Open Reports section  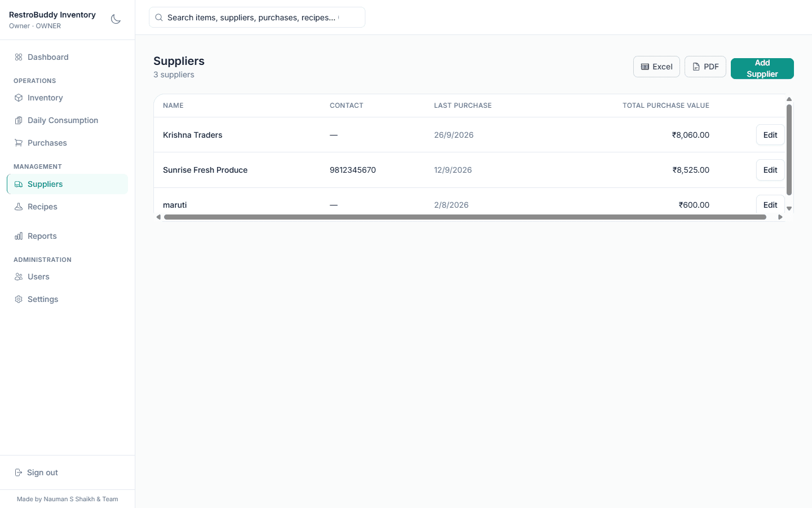68,236
